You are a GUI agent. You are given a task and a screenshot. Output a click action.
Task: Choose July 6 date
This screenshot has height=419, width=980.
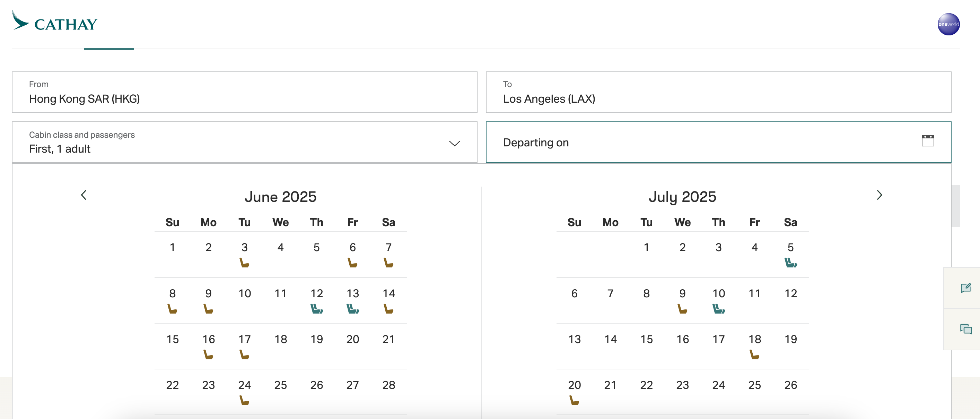pyautogui.click(x=574, y=293)
